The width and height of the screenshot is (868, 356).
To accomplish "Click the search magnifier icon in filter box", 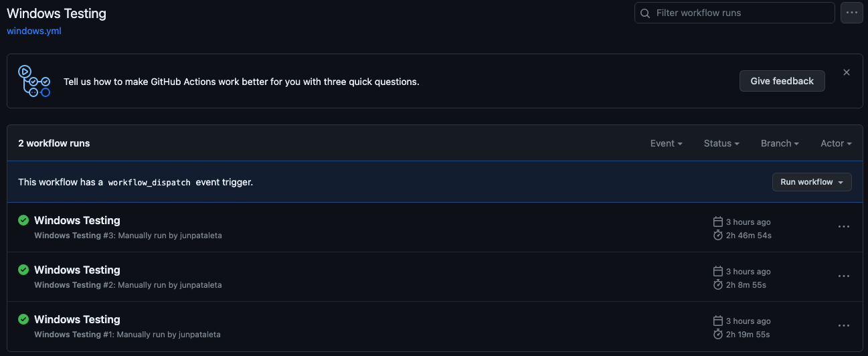I will (645, 13).
